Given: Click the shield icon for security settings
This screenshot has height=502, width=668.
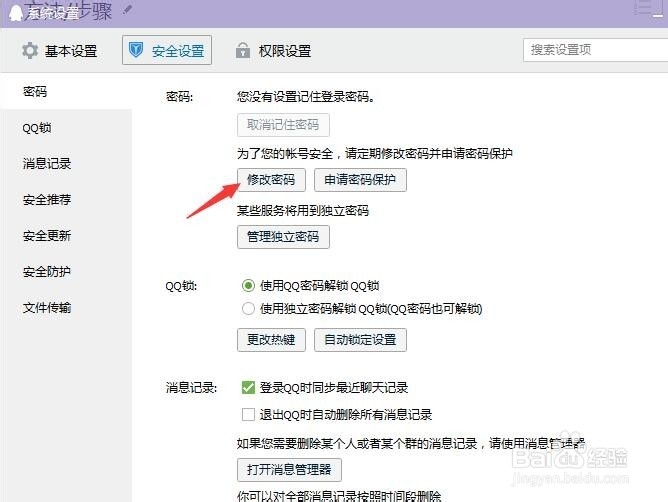Looking at the screenshot, I should (136, 50).
